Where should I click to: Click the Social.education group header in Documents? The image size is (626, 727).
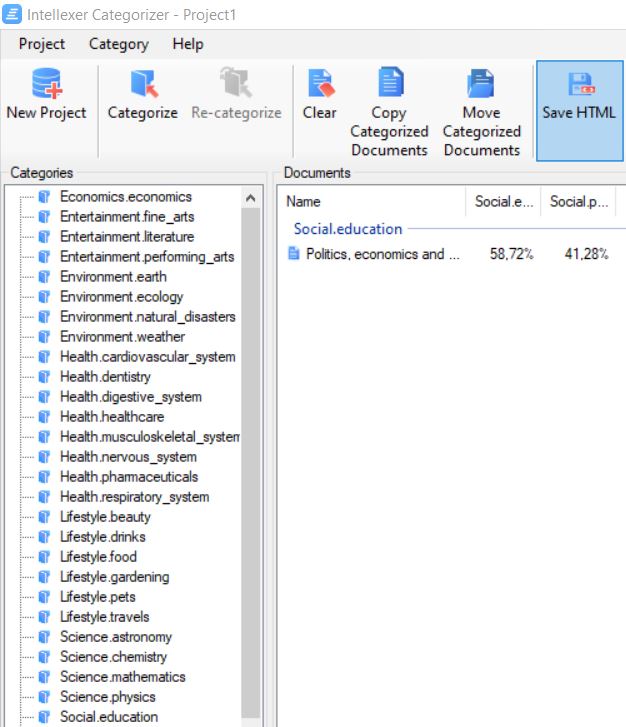[x=348, y=229]
